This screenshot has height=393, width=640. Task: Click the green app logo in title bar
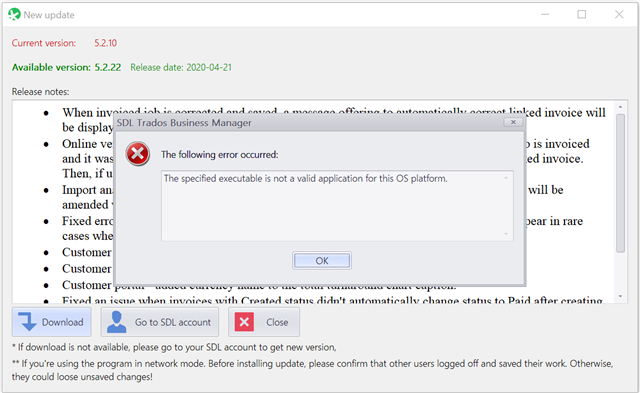pyautogui.click(x=14, y=14)
